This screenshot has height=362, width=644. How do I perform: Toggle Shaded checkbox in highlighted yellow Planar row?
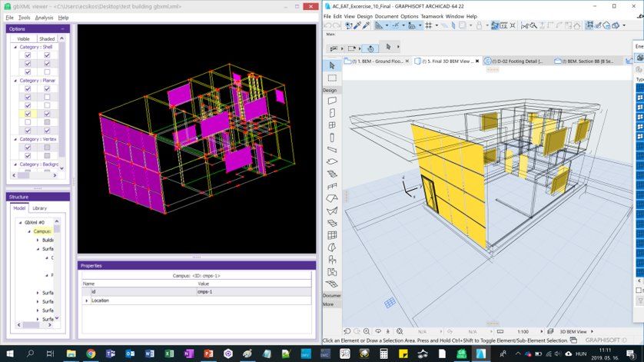[47, 114]
